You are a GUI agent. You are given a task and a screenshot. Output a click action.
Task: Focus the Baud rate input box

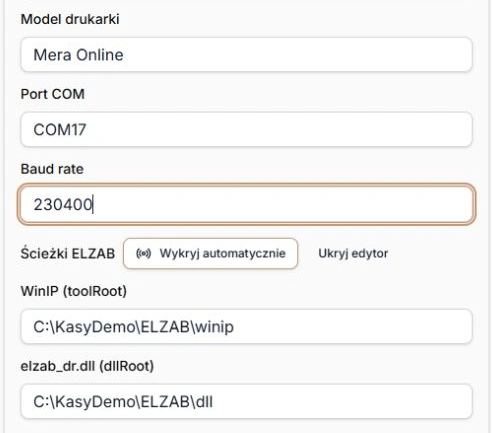click(246, 204)
